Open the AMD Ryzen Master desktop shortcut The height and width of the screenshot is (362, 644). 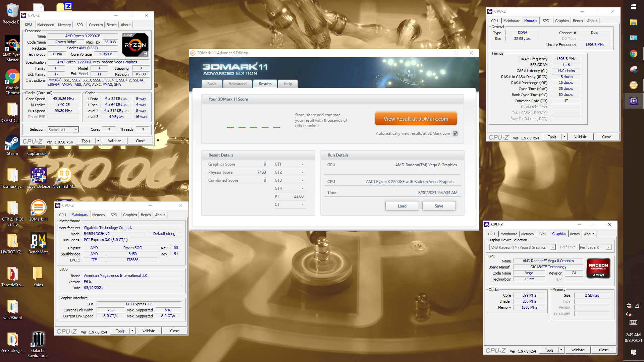12,49
